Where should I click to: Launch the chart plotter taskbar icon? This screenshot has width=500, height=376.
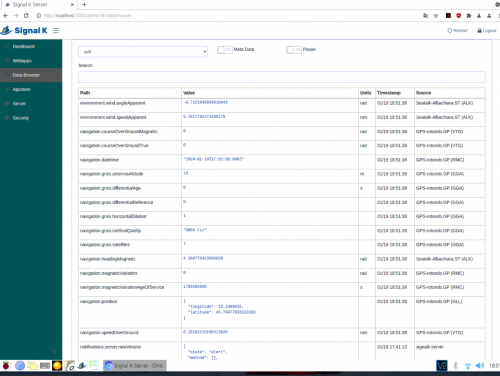(70, 366)
